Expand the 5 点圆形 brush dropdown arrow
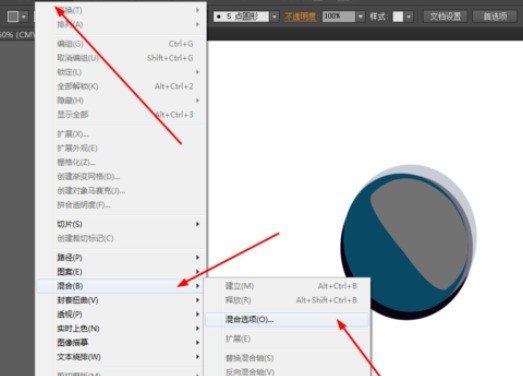The image size is (523, 376). tap(274, 16)
